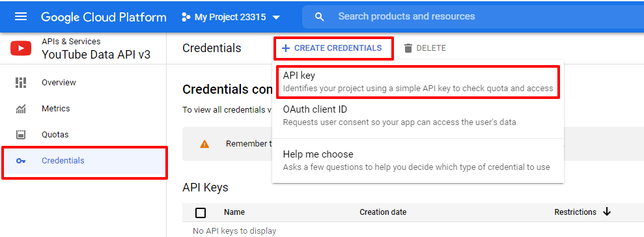
Task: Focus the Search products and resources field
Action: pos(472,17)
